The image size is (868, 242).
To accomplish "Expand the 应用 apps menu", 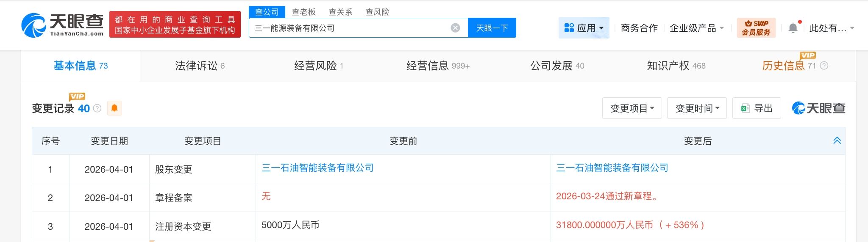I will (584, 28).
